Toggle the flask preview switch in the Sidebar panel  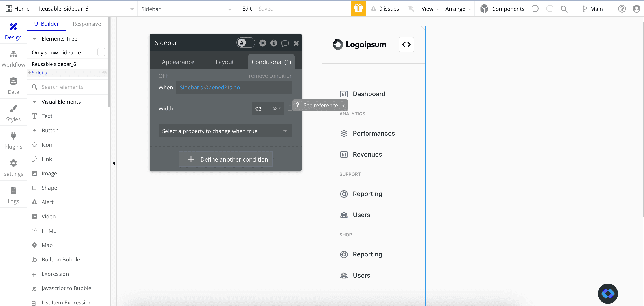245,43
